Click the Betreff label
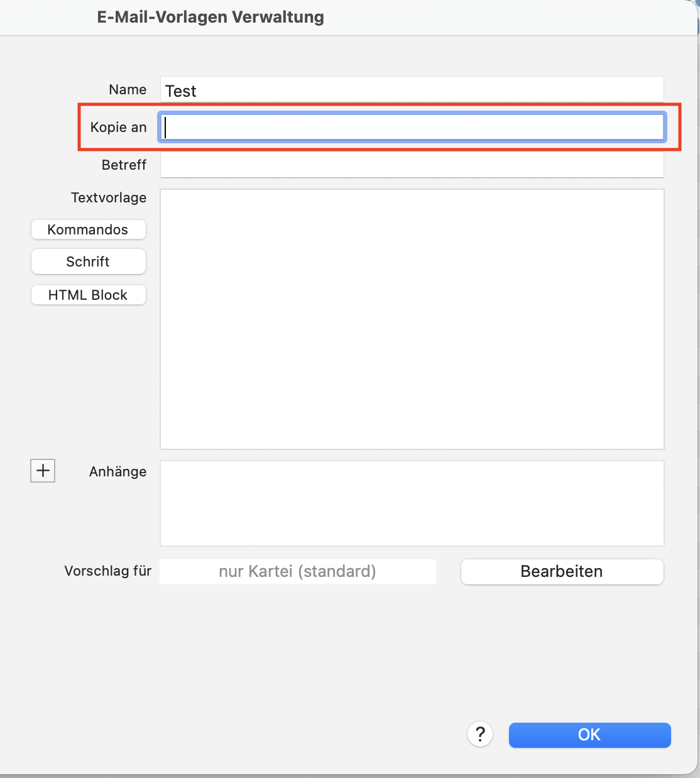Screen dimensions: 700x778 124,165
